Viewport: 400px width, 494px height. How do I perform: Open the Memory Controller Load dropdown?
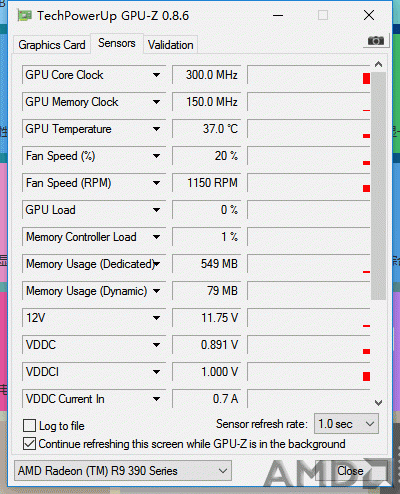point(156,237)
